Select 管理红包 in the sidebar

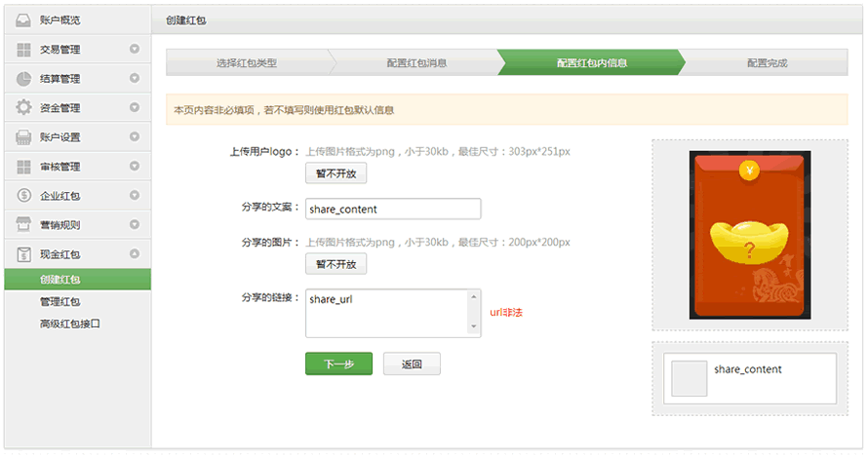[x=59, y=302]
